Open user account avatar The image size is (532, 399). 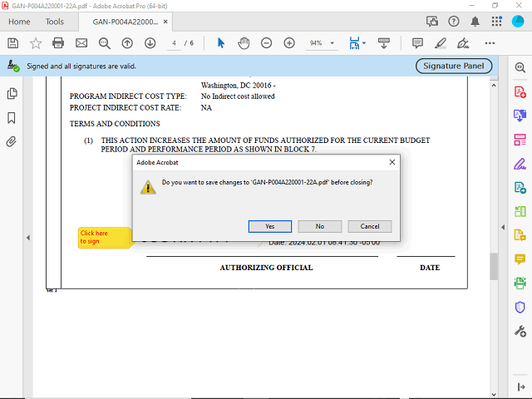(x=518, y=22)
